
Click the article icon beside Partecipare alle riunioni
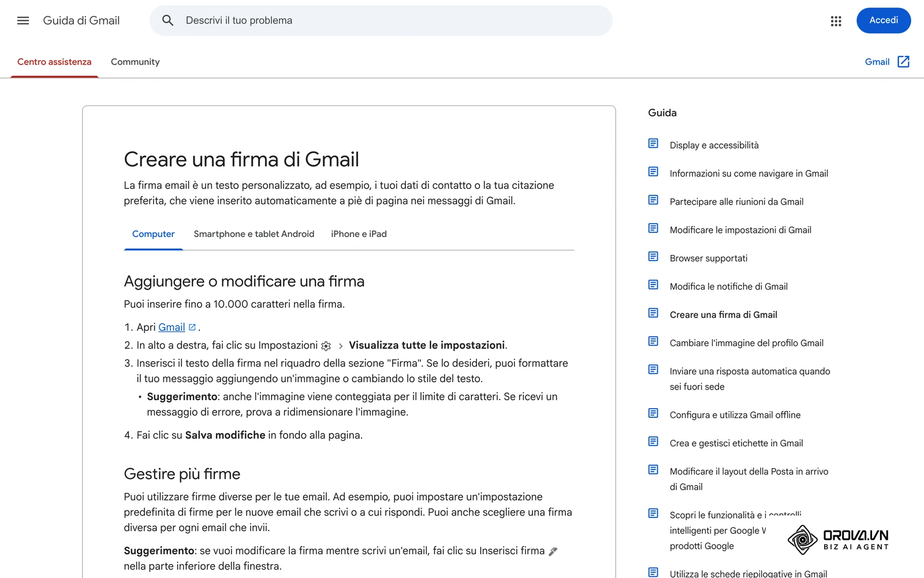(653, 200)
